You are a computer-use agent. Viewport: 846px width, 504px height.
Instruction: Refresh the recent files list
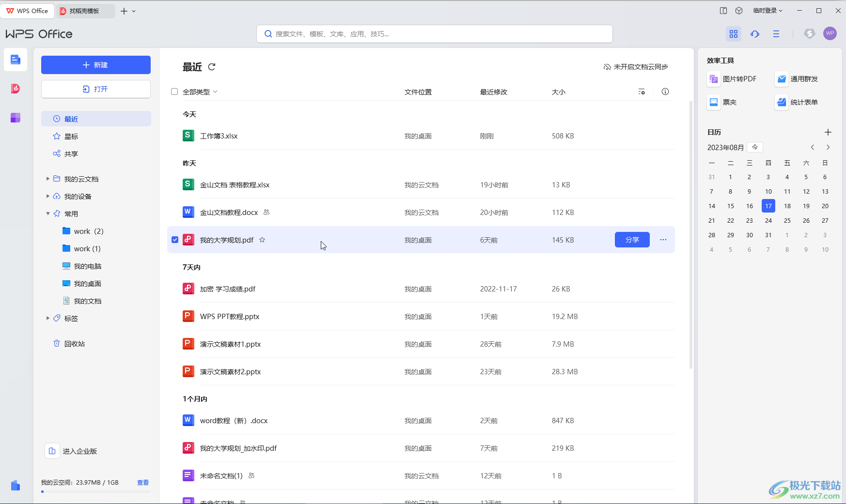tap(212, 67)
